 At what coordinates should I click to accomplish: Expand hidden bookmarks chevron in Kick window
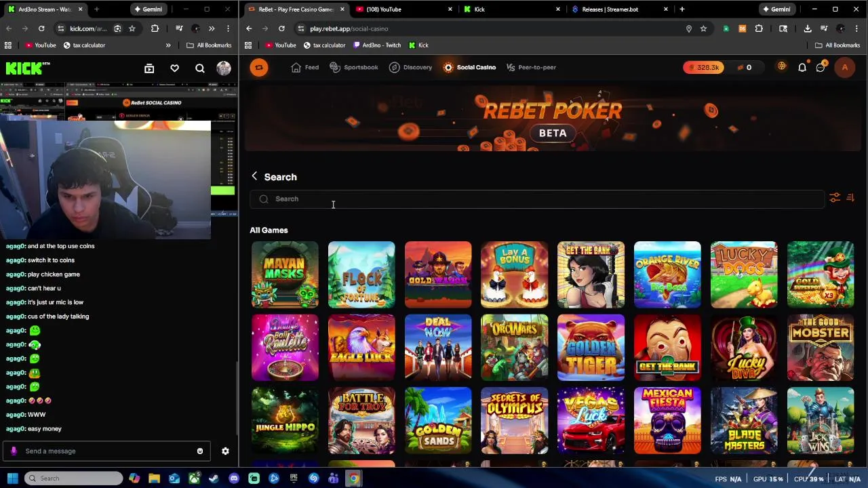click(168, 45)
